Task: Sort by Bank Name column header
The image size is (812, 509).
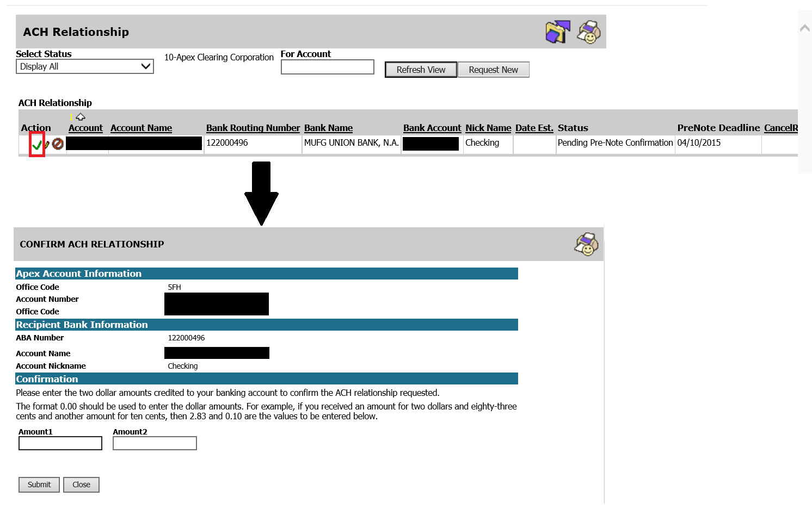Action: pos(328,128)
